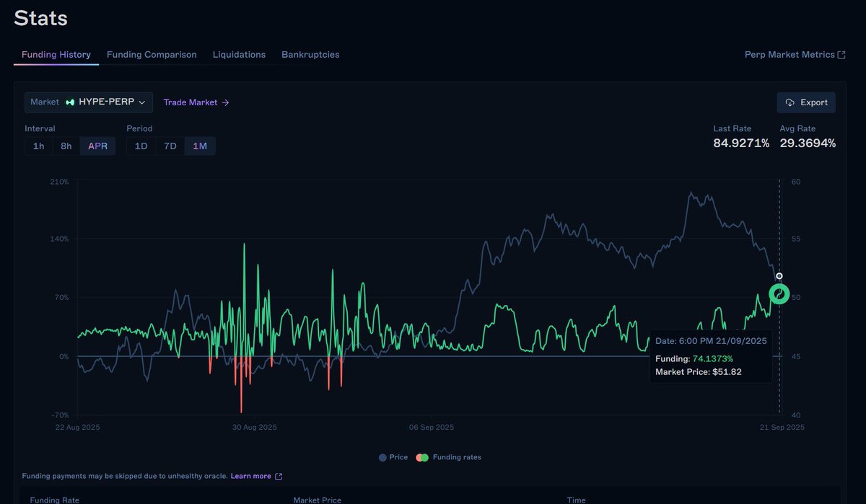This screenshot has width=866, height=504.
Task: Select the 1D period
Action: (141, 146)
